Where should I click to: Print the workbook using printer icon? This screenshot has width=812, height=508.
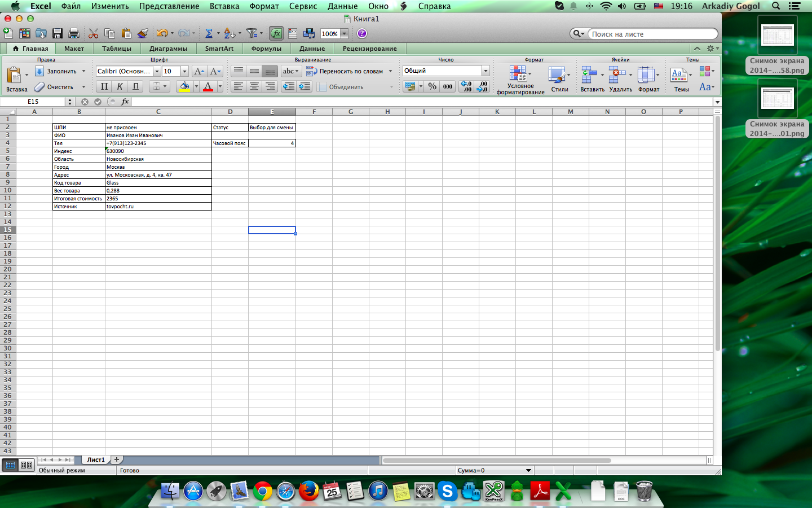(73, 33)
